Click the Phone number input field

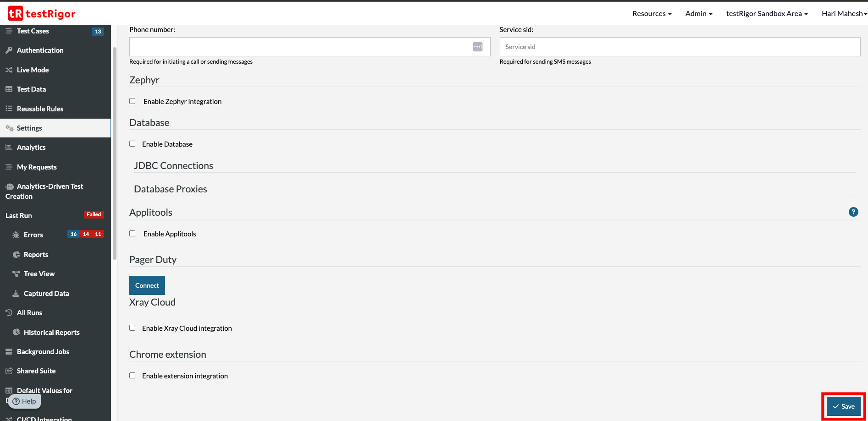click(310, 47)
